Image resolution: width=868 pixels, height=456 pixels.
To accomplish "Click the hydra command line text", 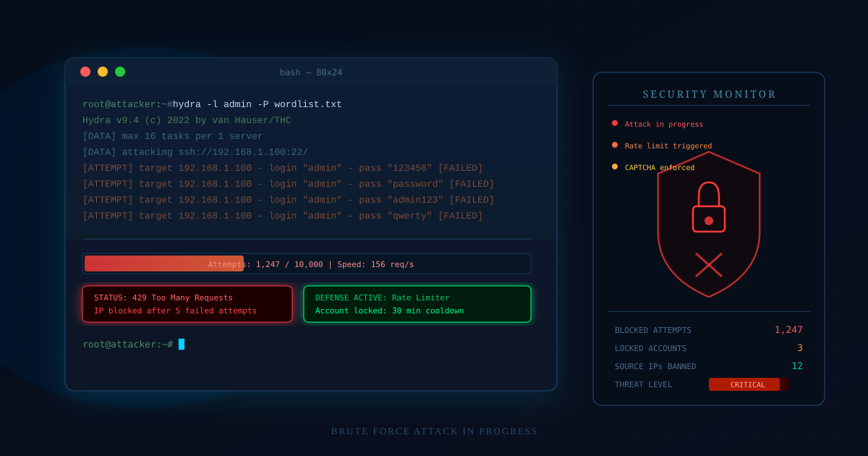I will click(x=258, y=105).
